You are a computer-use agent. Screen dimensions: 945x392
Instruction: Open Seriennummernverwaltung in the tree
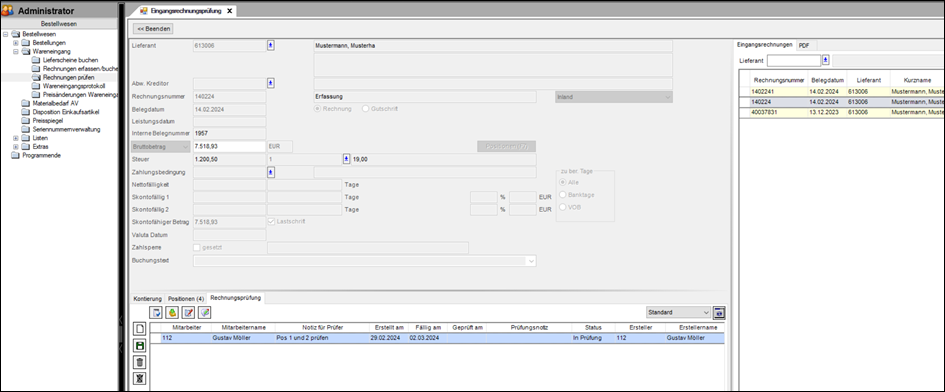coord(66,130)
